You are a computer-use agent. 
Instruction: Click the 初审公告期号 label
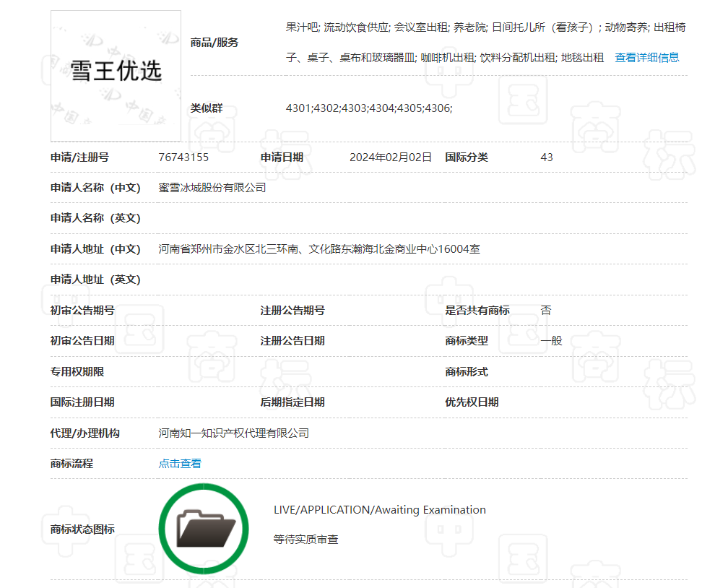click(x=82, y=310)
